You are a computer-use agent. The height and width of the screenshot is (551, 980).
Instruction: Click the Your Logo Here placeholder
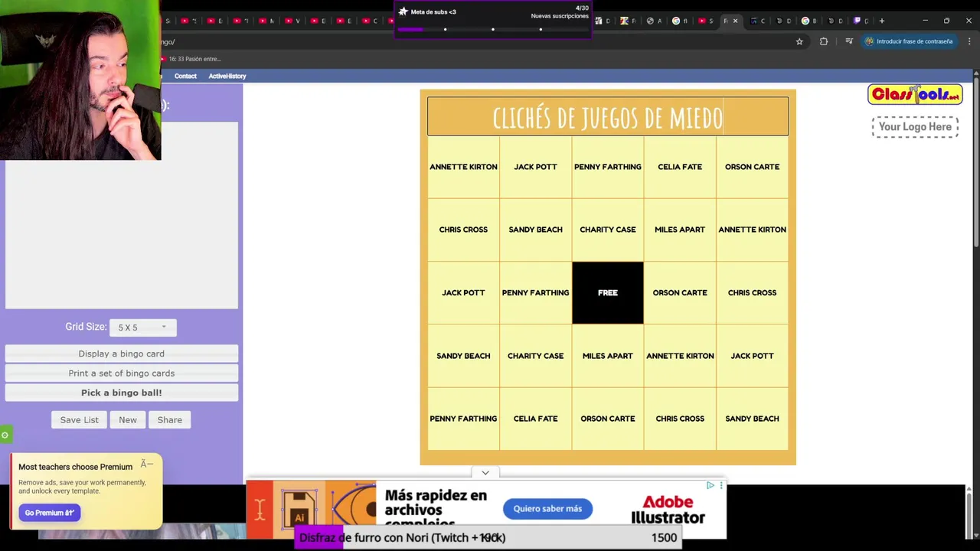click(915, 127)
